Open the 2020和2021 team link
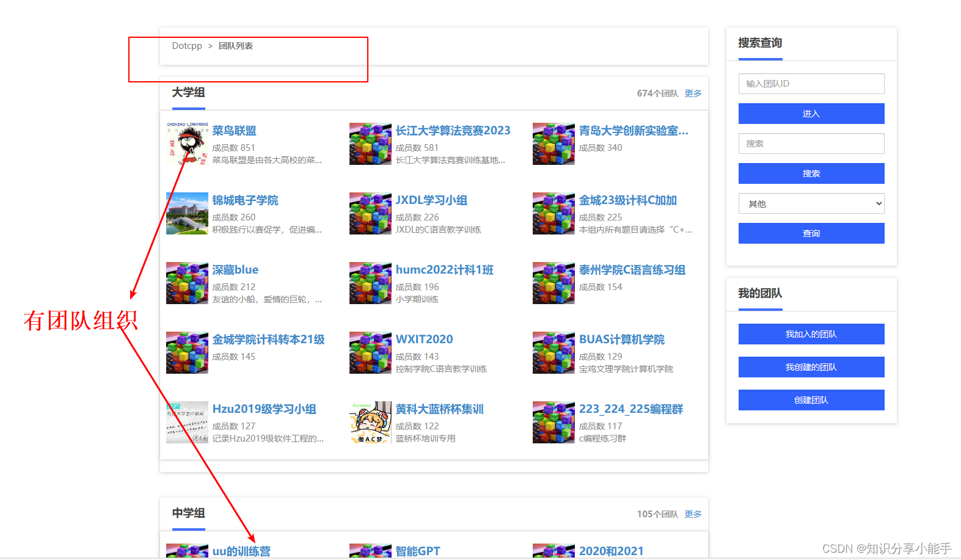Screen dimensions: 961x560 pyautogui.click(x=611, y=551)
